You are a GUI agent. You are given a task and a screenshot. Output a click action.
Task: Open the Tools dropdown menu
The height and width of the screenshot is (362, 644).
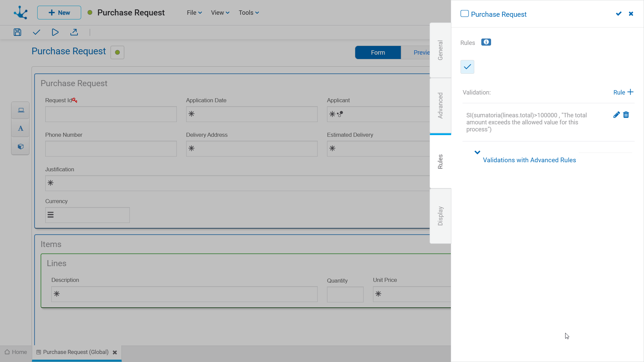(249, 13)
